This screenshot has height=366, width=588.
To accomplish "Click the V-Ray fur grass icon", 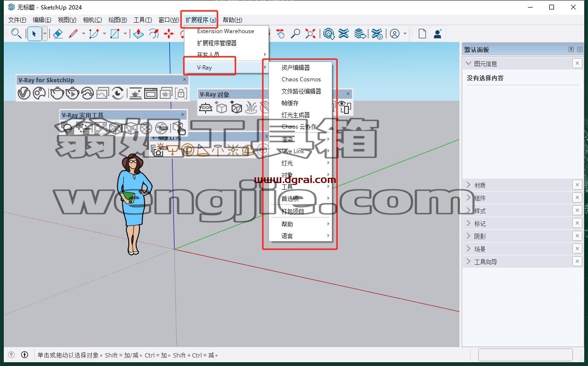I will pyautogui.click(x=251, y=108).
